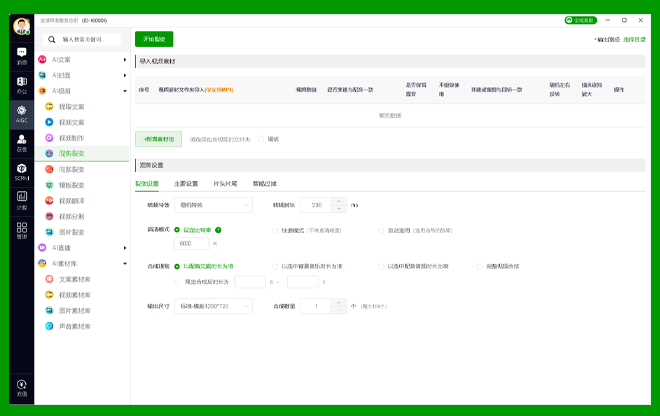The height and width of the screenshot is (416, 660).
Task: Click the green help icon beside bitrate option
Action: pyautogui.click(x=218, y=230)
